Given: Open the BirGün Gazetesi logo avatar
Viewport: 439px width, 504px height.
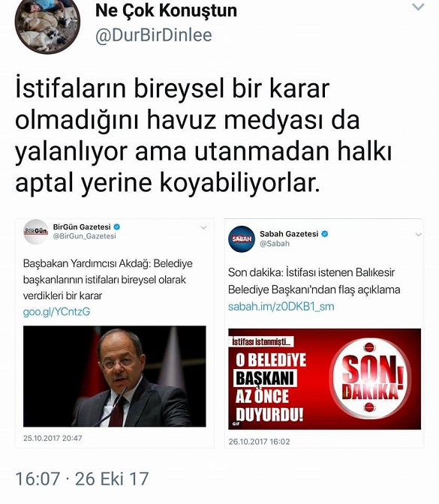Looking at the screenshot, I should [36, 232].
